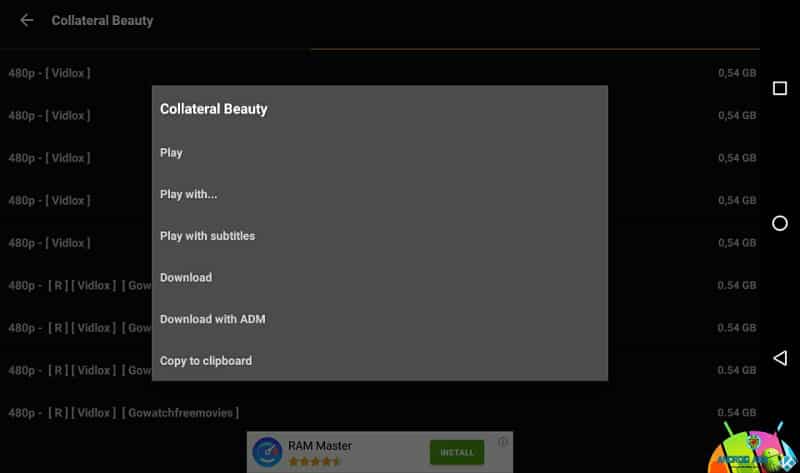Screen dimensions: 800x473
Task: Select the bottom fully visible Gowatchfreemovies row
Action: click(x=124, y=412)
